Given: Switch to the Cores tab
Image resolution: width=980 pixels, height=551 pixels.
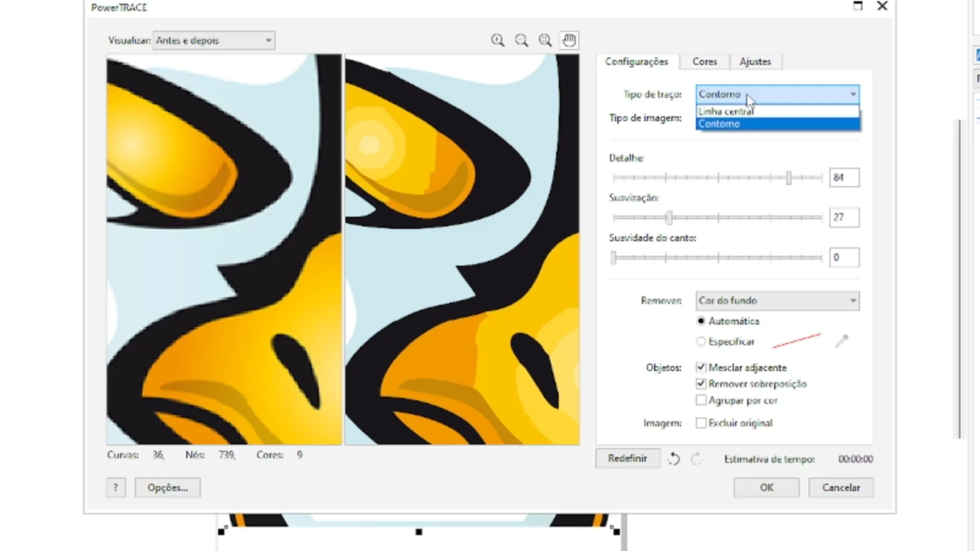Looking at the screenshot, I should [704, 62].
